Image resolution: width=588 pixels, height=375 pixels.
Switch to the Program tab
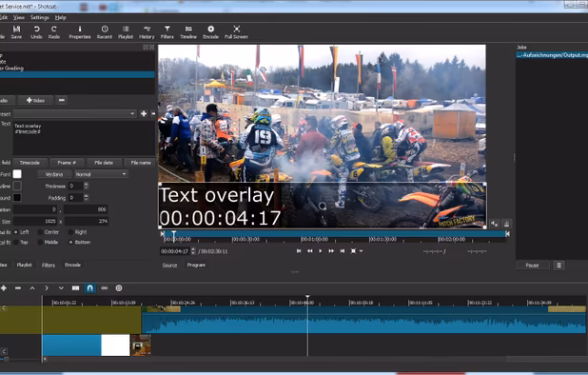pyautogui.click(x=196, y=265)
